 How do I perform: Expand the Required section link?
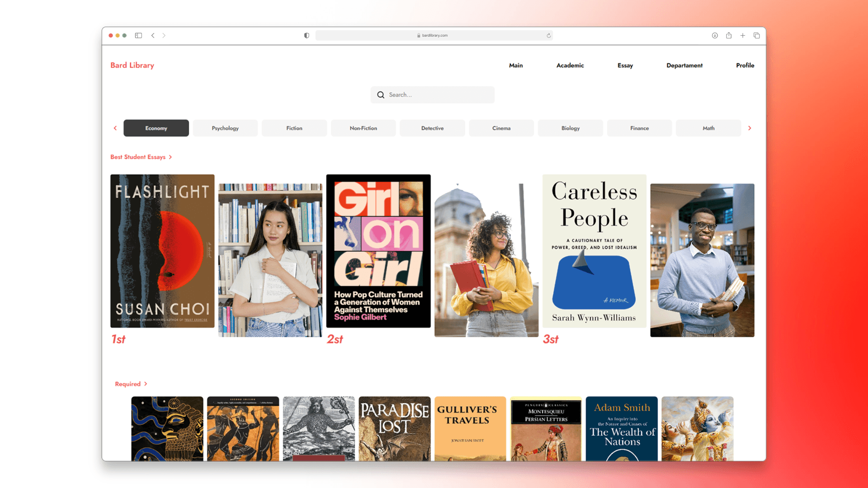[131, 384]
